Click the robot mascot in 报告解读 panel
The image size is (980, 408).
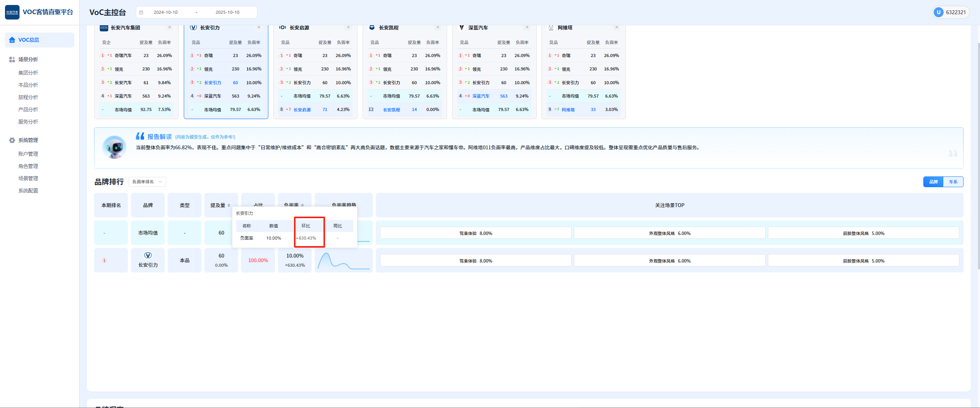pos(114,147)
